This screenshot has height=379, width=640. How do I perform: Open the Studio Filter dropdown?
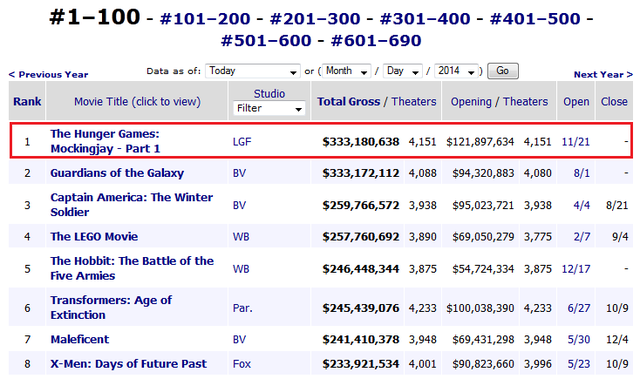click(x=269, y=108)
